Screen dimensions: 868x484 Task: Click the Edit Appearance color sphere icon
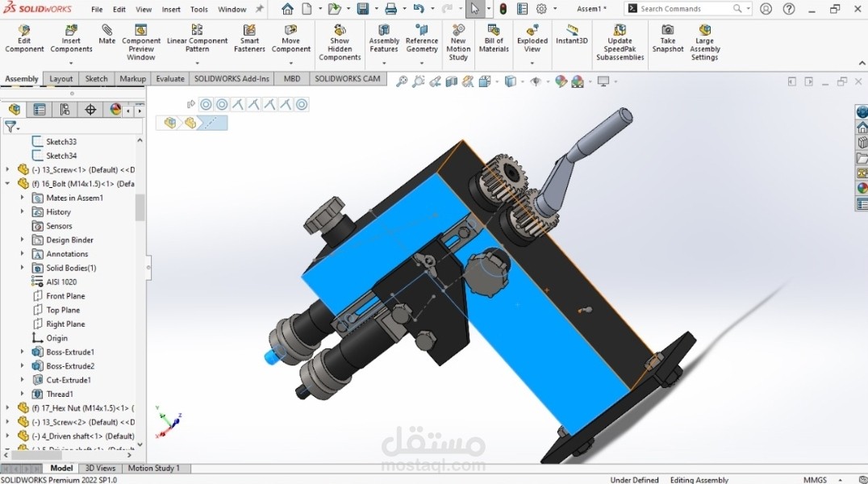click(x=561, y=82)
